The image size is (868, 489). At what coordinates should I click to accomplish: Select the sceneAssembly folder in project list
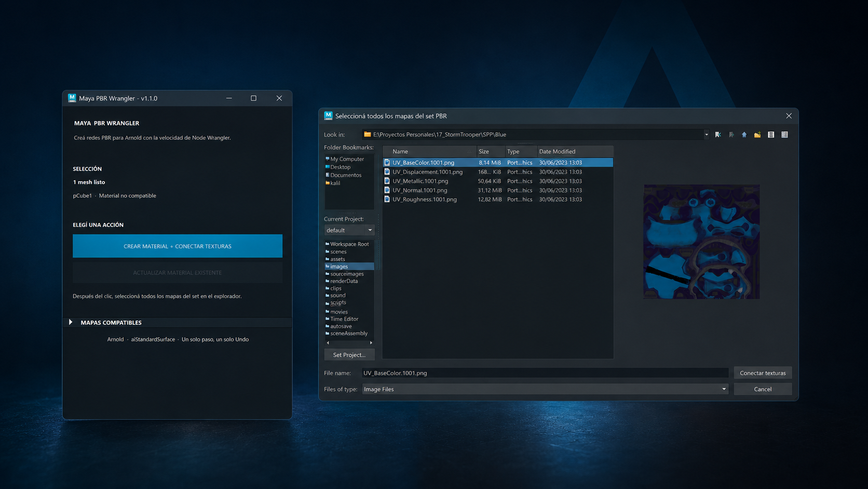(349, 334)
